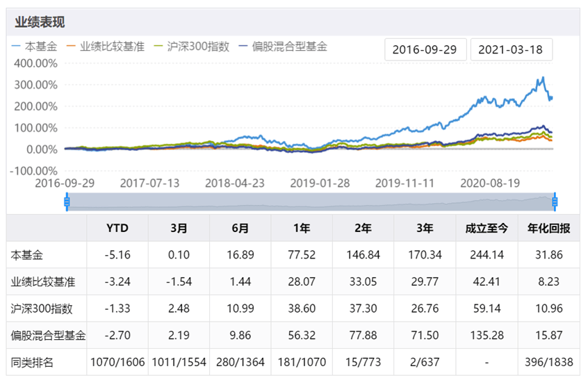Click the annualized ranking 396/1838
Viewport: 588px width, 378px height.
click(549, 362)
